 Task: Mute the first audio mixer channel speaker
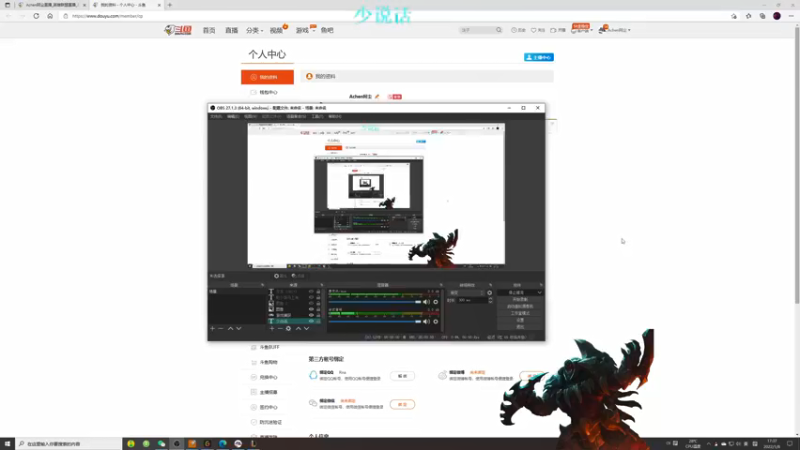[x=427, y=302]
